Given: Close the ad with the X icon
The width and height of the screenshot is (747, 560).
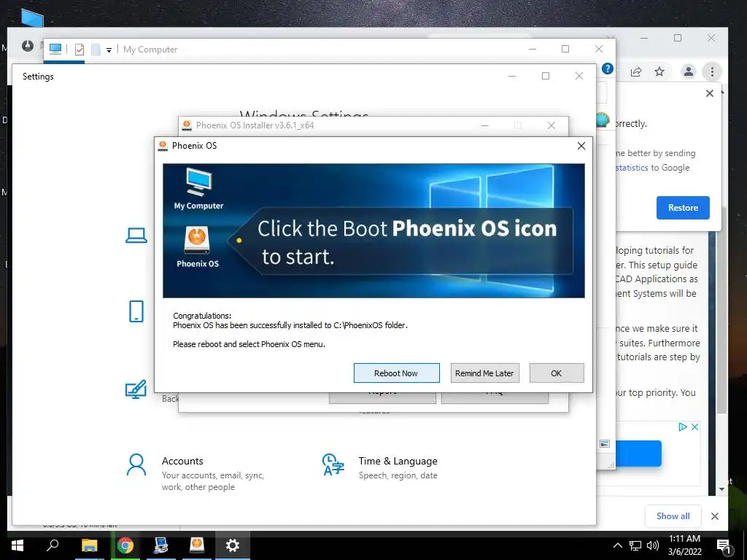Looking at the screenshot, I should tap(694, 427).
